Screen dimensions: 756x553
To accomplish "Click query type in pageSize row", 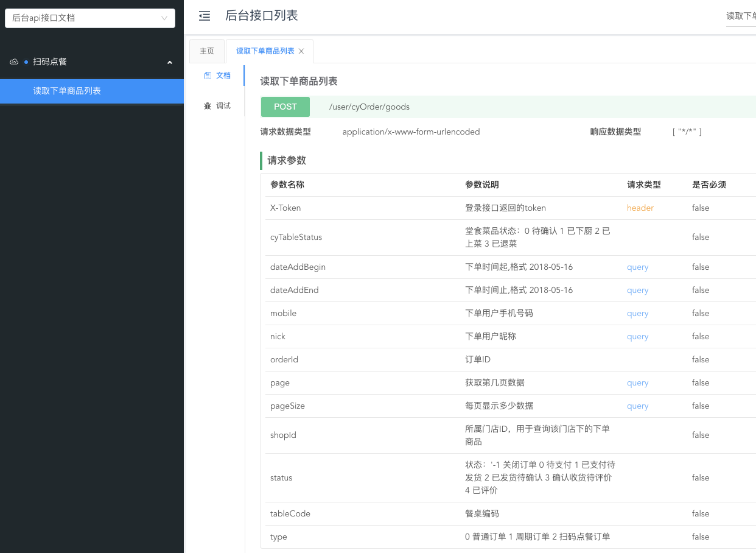I will [638, 406].
